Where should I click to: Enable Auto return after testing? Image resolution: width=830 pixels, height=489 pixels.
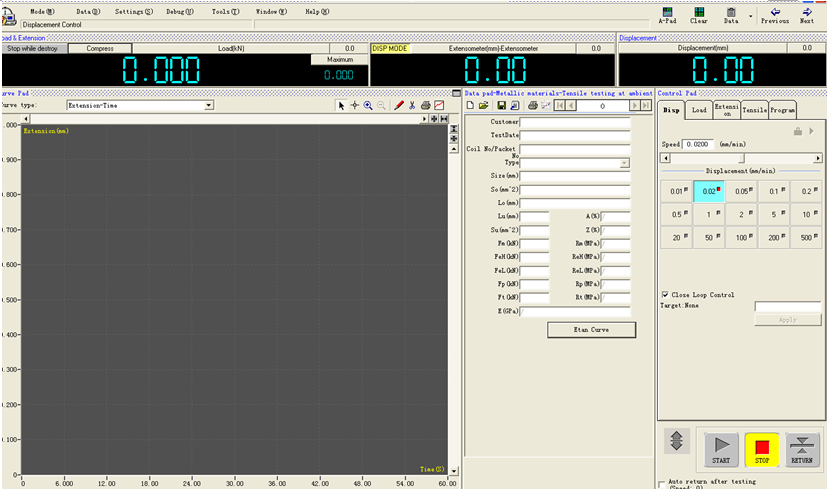click(663, 481)
